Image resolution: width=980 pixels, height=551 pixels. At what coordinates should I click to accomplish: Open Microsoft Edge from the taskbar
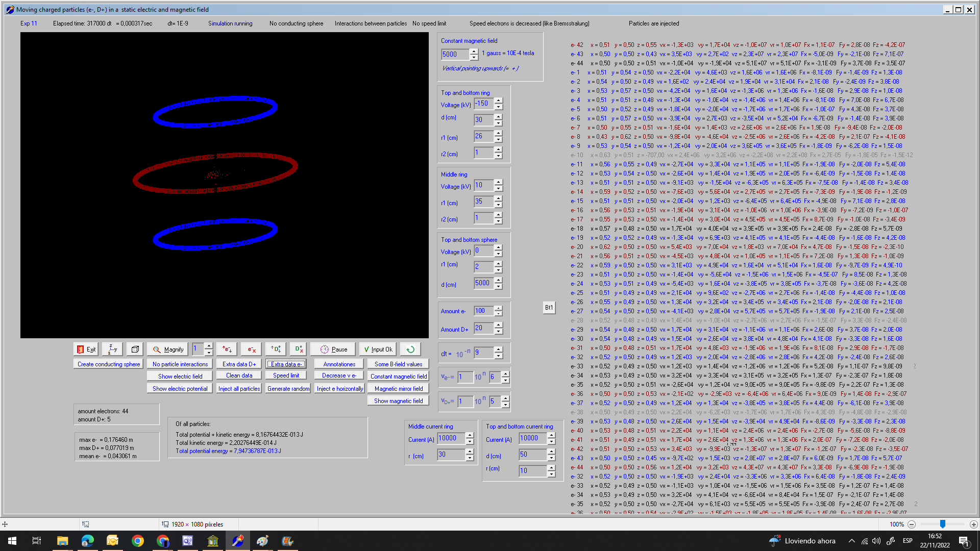click(87, 541)
